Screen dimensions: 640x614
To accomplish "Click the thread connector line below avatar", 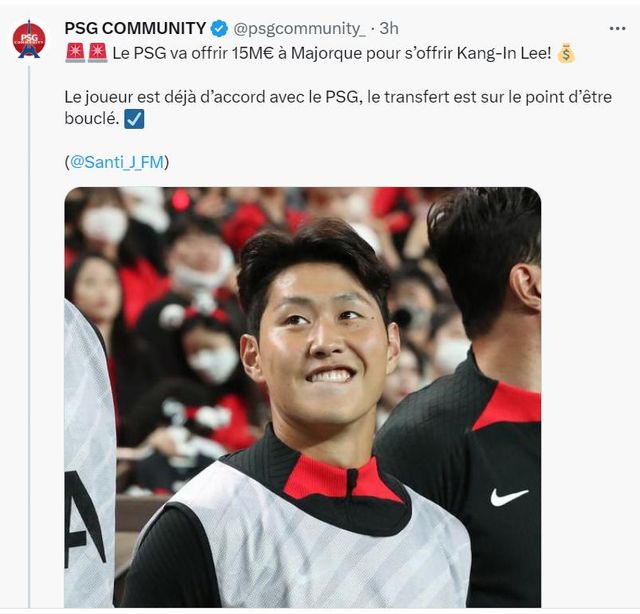I will (x=29, y=337).
